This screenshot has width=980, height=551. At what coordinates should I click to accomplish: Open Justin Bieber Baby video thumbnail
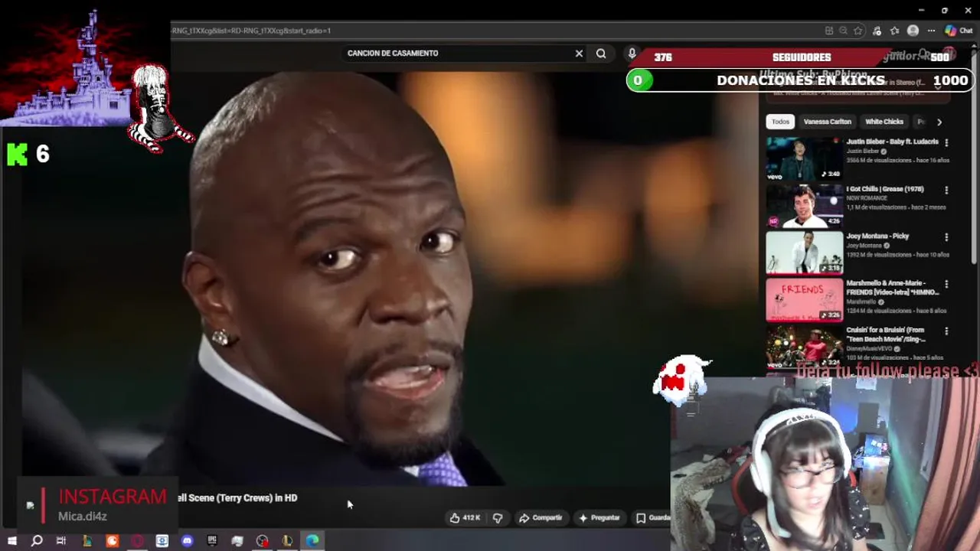805,159
